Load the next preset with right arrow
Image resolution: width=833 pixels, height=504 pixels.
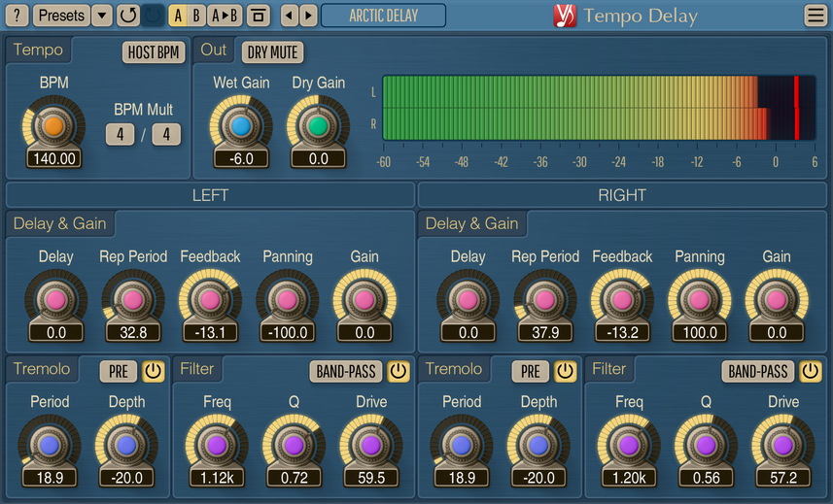tap(308, 16)
